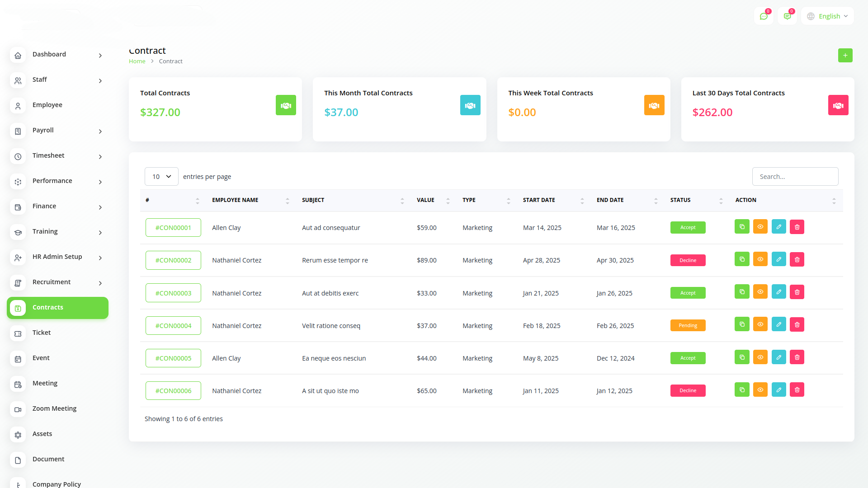Open the chat messages icon in header

pyautogui.click(x=764, y=16)
